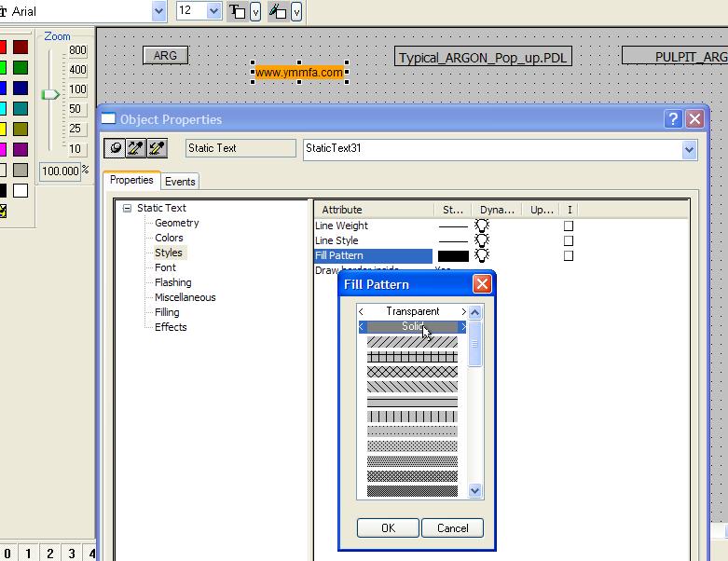Open the font size 12 dropdown

pos(213,11)
